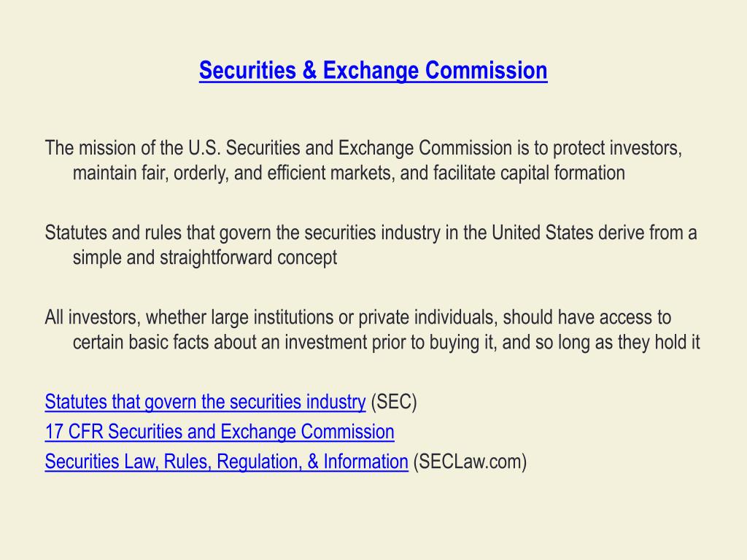Click the line 'certain basic facts about an investment'
The height and width of the screenshot is (560, 747).
[x=387, y=343]
